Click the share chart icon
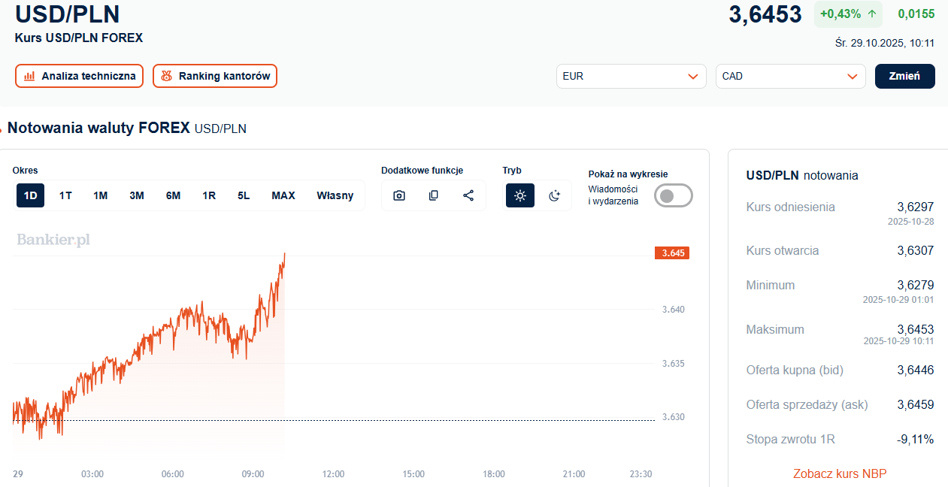The width and height of the screenshot is (948, 487). pyautogui.click(x=468, y=196)
